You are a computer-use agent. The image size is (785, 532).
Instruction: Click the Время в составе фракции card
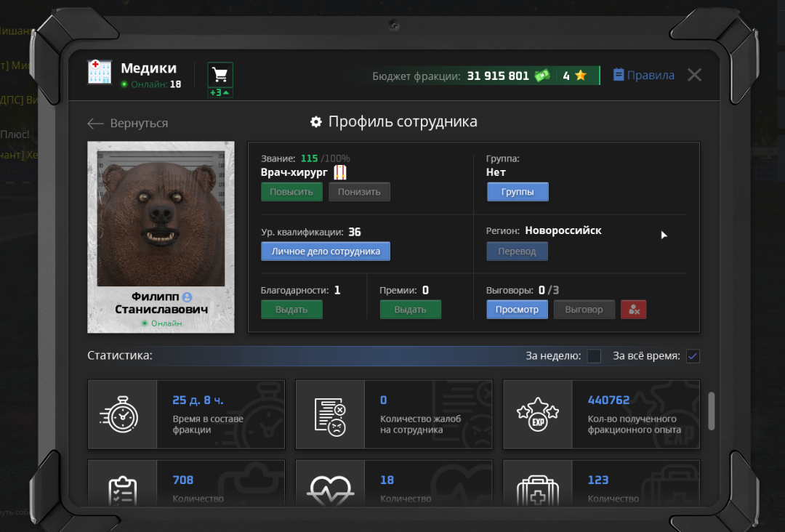186,414
